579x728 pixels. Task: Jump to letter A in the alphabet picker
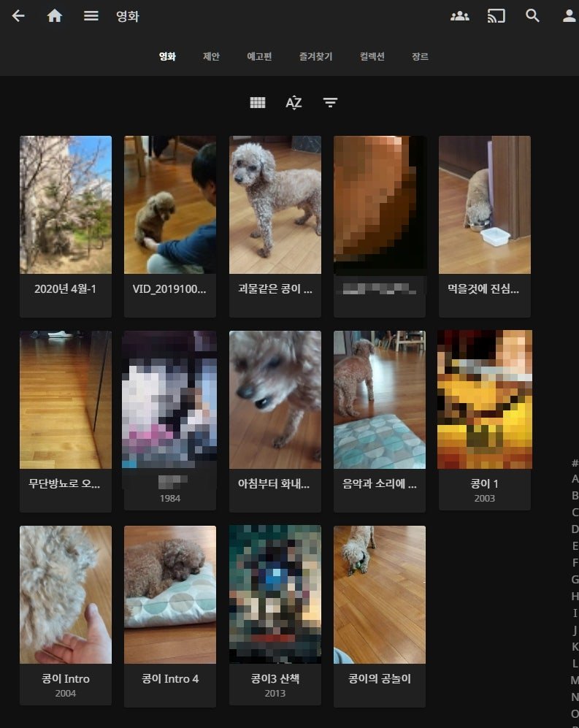coord(575,479)
